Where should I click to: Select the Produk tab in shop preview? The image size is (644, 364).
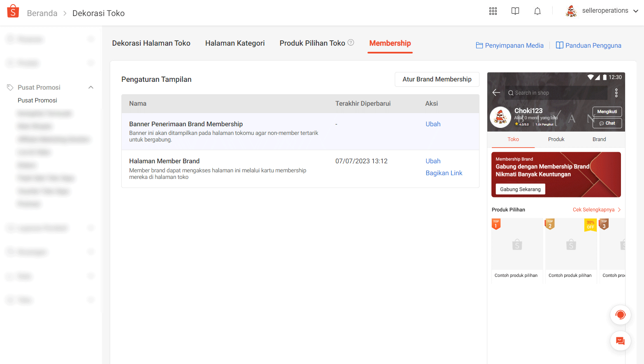[x=556, y=139]
